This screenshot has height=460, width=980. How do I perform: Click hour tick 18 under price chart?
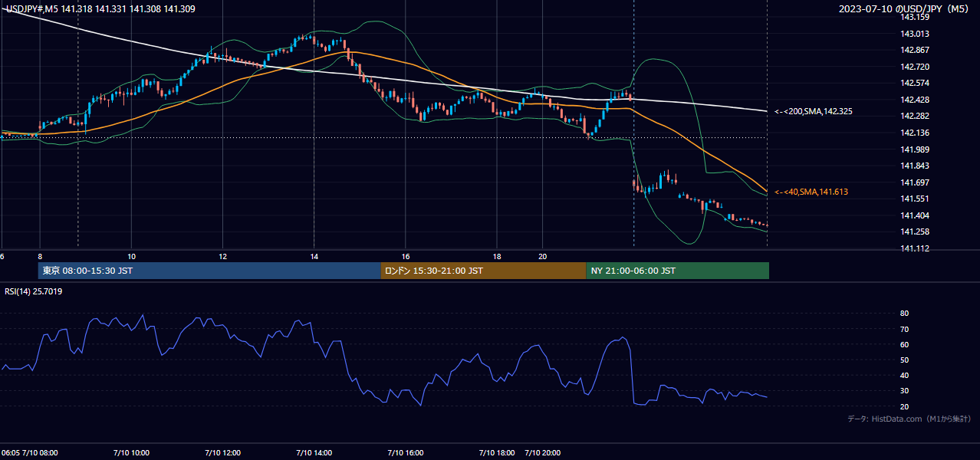coord(496,256)
